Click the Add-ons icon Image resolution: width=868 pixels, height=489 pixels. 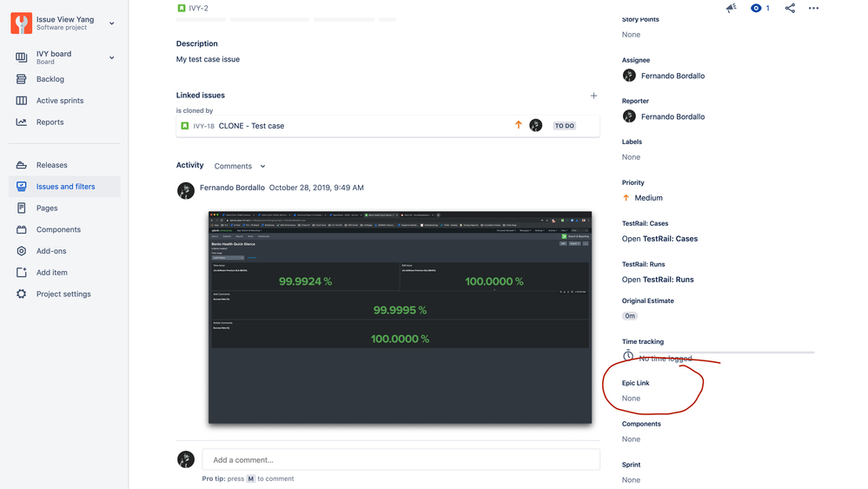21,251
